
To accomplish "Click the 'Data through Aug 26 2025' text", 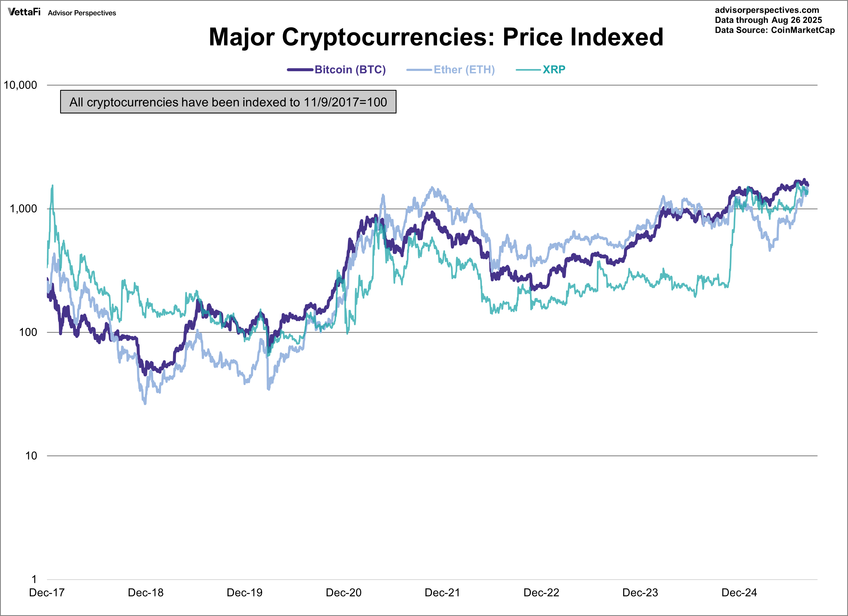I will click(x=768, y=20).
